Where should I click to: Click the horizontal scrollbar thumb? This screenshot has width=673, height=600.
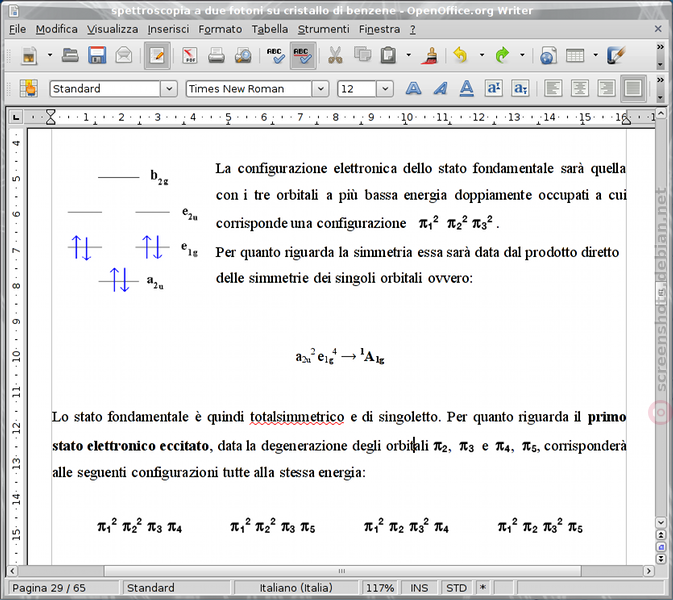[342, 571]
